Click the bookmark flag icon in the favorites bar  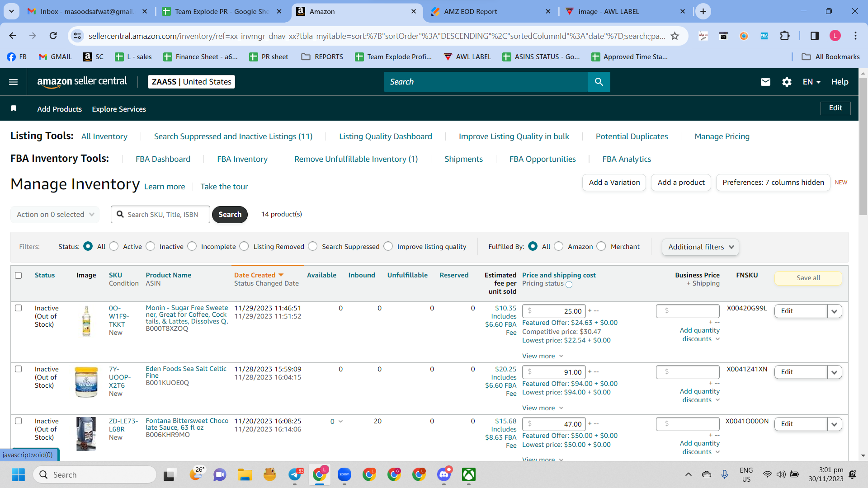[14, 108]
